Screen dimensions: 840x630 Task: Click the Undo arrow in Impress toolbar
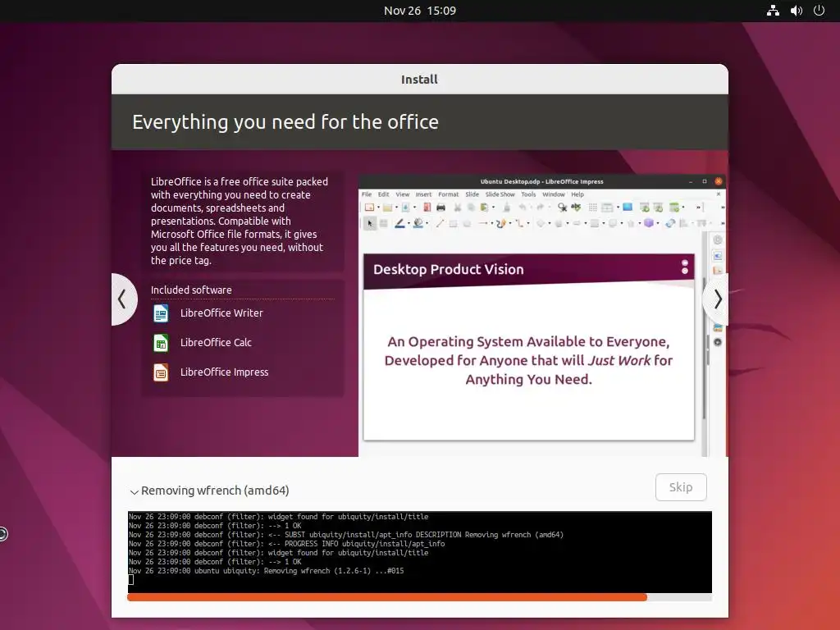(x=523, y=208)
